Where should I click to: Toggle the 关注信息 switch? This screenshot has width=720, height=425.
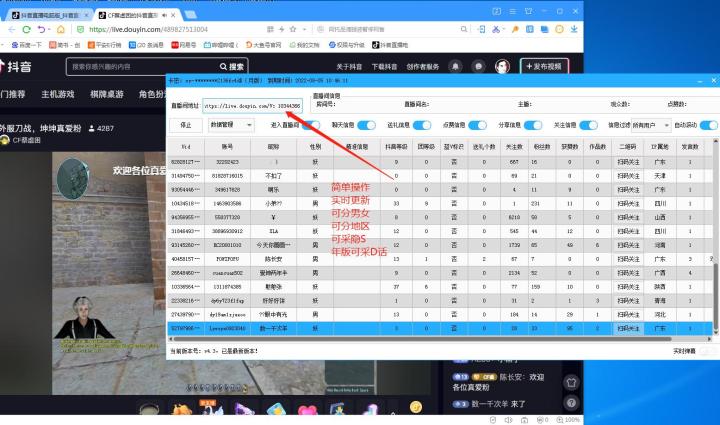pyautogui.click(x=589, y=125)
